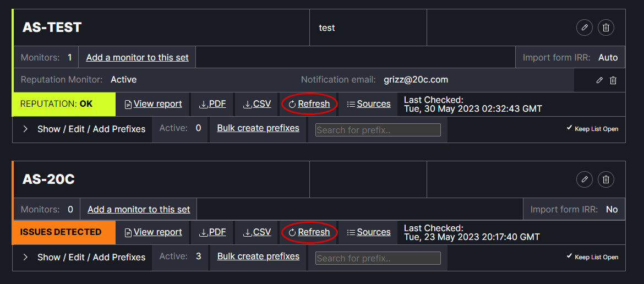Delete the AS-TEST set via trash icon
The height and width of the screenshot is (284, 644).
(x=606, y=28)
